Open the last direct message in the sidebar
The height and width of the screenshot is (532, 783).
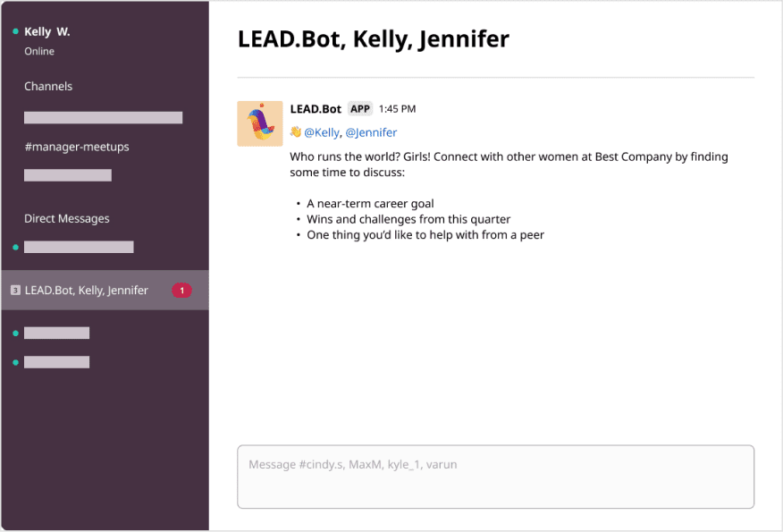[56, 362]
